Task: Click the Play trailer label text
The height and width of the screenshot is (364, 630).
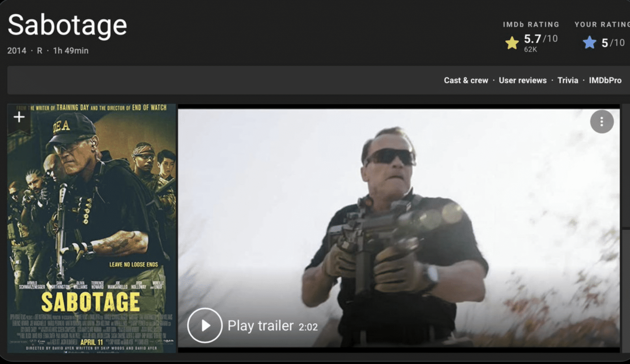Action: click(261, 326)
